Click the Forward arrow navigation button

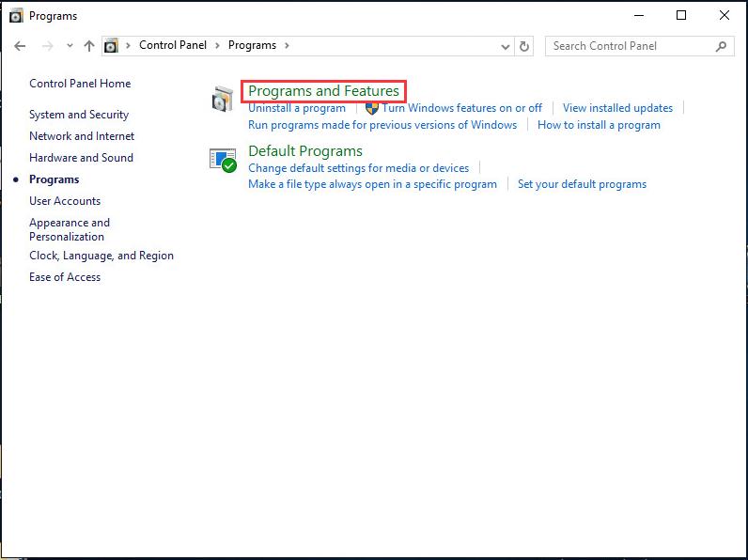point(47,46)
